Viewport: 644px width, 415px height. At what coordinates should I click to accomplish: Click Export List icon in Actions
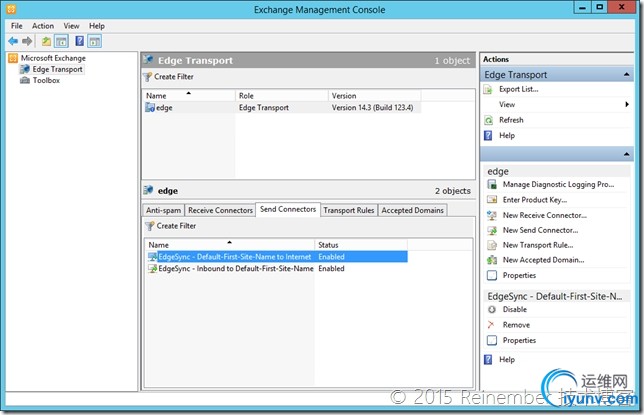[x=488, y=90]
